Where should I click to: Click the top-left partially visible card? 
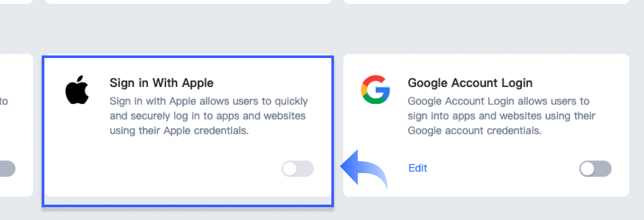point(16,2)
